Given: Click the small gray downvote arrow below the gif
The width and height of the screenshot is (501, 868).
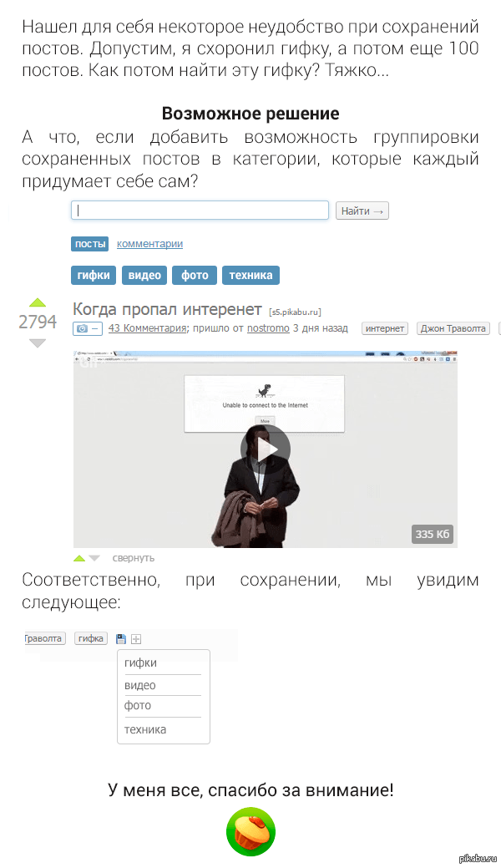Looking at the screenshot, I should point(94,558).
